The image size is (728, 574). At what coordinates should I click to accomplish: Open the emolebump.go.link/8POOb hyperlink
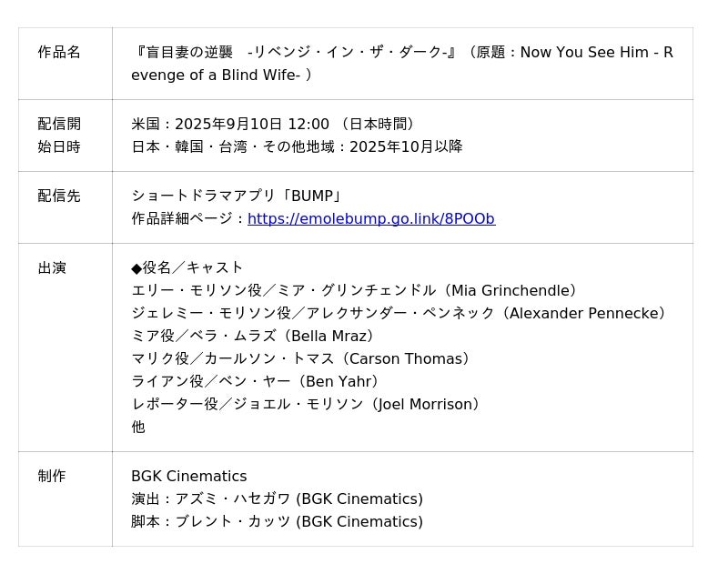pos(370,218)
